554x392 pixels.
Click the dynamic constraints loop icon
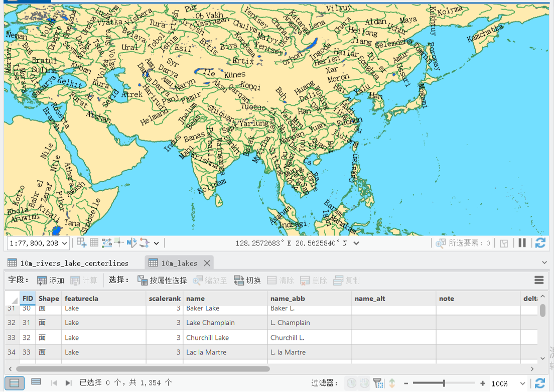click(x=144, y=243)
